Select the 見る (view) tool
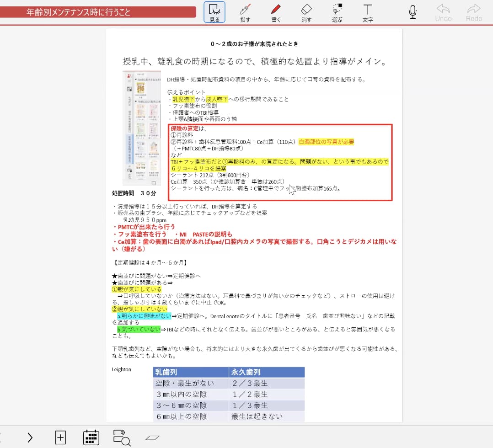 (x=214, y=12)
